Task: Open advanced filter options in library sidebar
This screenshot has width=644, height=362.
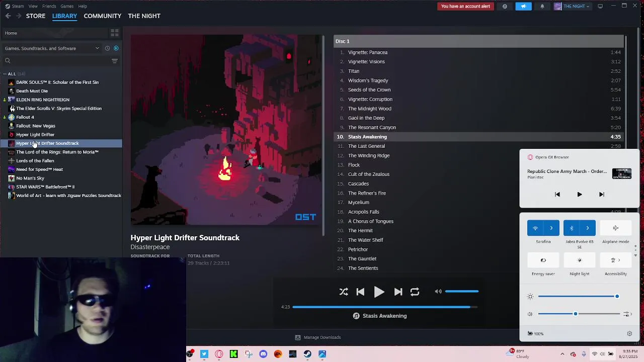Action: pos(115,61)
